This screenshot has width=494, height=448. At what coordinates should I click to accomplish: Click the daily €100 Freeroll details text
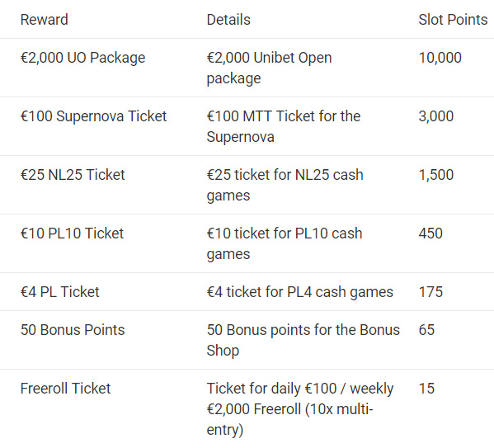[300, 409]
